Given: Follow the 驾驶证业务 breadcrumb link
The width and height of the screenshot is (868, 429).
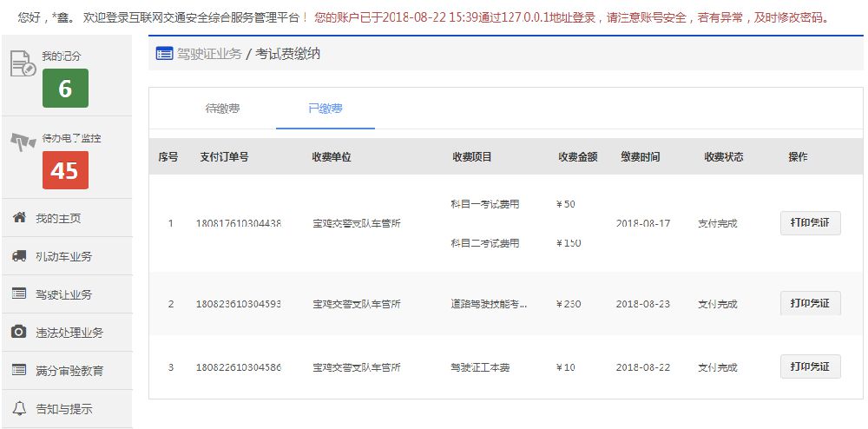Looking at the screenshot, I should click(209, 54).
